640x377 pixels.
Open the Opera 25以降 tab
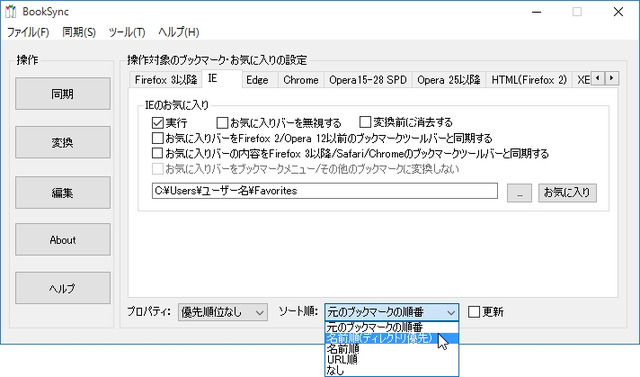449,80
